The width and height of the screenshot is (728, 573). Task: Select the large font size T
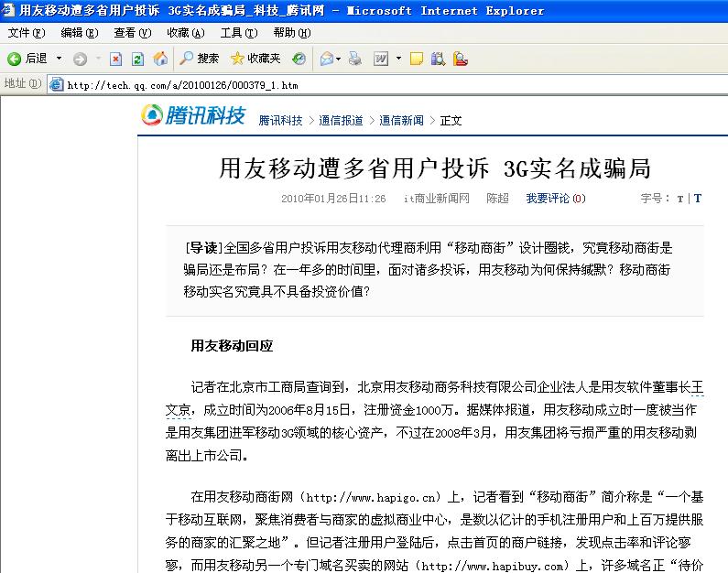698,198
